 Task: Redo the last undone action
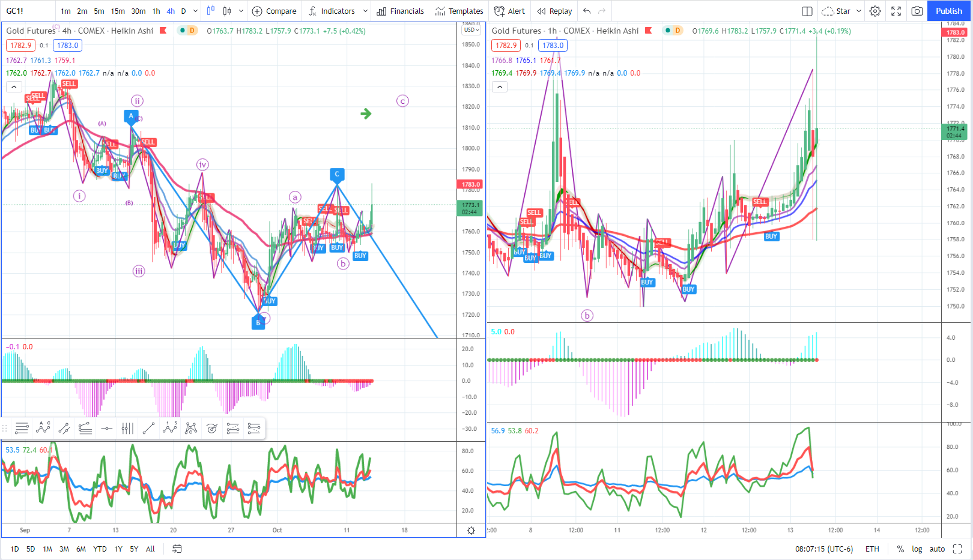[602, 11]
